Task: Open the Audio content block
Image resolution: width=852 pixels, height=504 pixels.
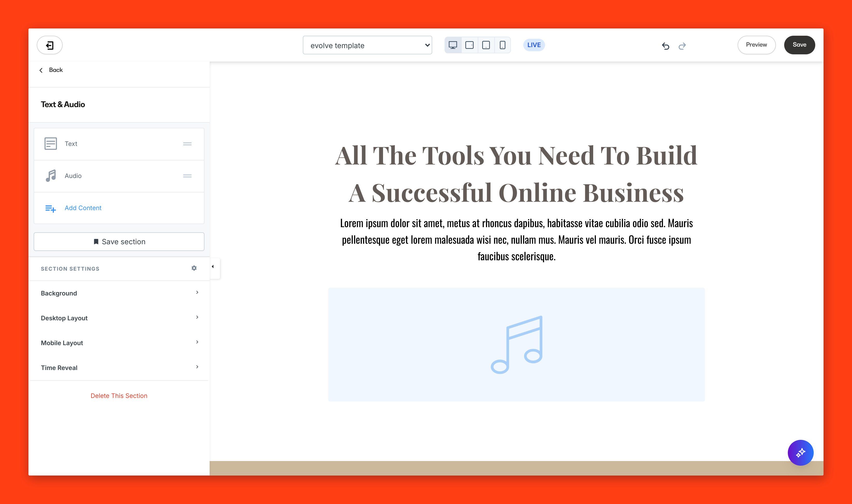Action: pyautogui.click(x=73, y=176)
